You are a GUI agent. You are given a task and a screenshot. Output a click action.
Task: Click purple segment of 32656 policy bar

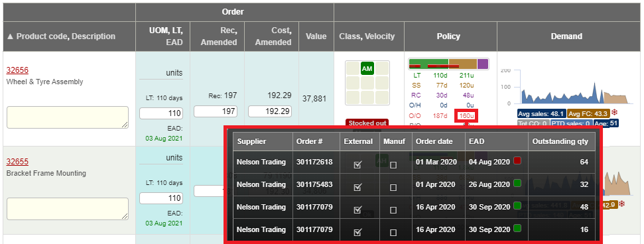(x=483, y=64)
